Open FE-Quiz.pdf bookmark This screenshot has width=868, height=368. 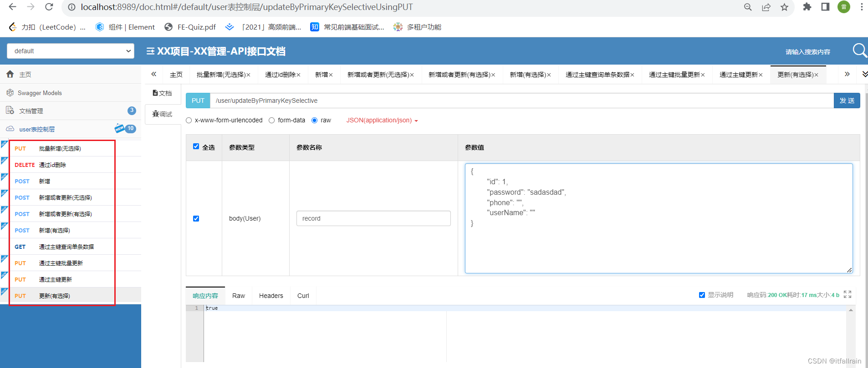pos(190,27)
